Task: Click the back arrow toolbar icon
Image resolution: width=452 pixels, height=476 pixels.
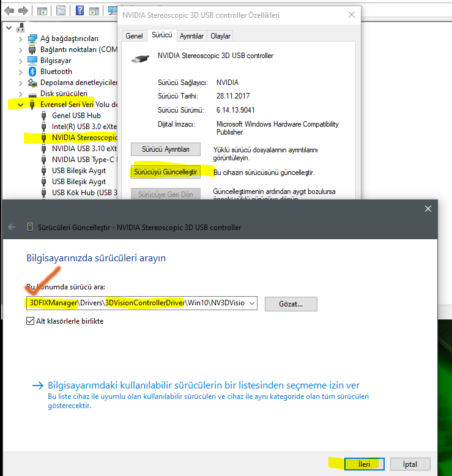Action: [x=9, y=10]
